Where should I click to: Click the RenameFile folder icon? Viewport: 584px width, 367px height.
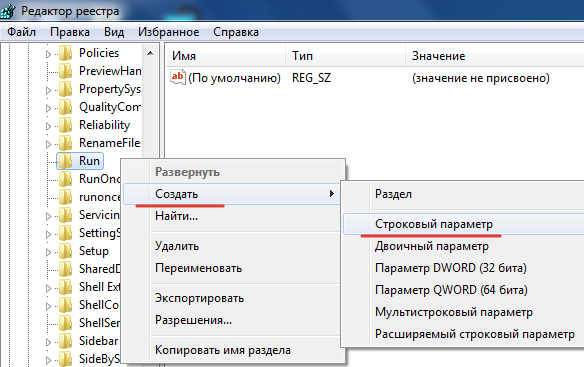click(66, 143)
